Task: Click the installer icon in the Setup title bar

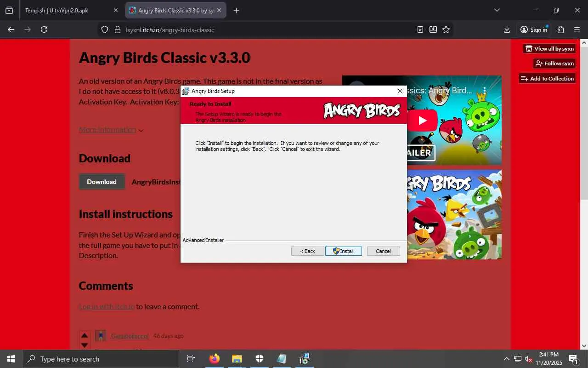Action: [186, 91]
